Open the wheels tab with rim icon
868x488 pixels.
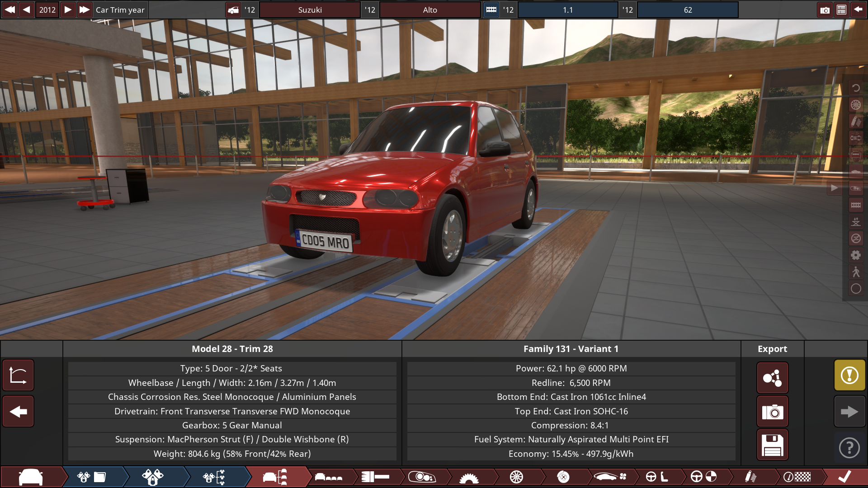[x=516, y=477]
